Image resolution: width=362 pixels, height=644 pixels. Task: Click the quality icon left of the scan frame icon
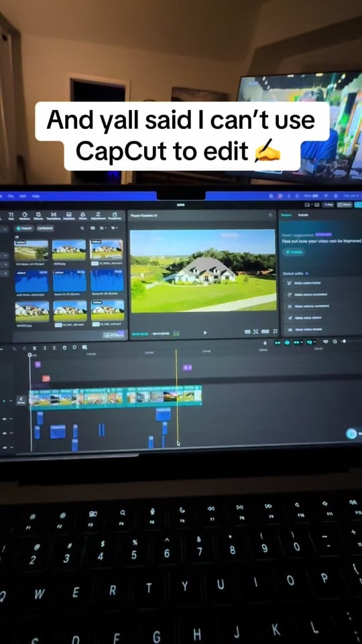[247, 331]
